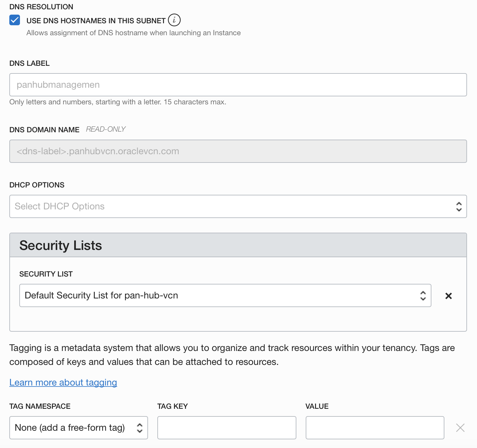
Task: Click the Security List chevron arrows
Action: point(423,295)
